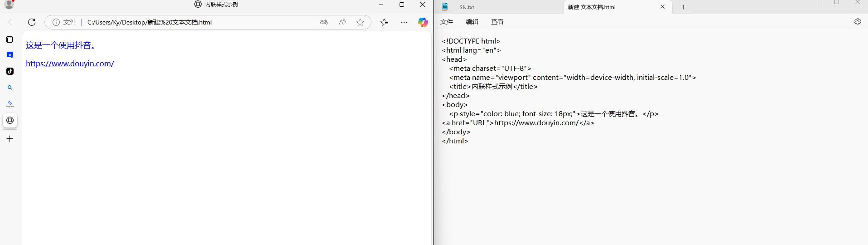The width and height of the screenshot is (868, 245).
Task: Click the blue chat icon in sidebar
Action: [x=10, y=55]
